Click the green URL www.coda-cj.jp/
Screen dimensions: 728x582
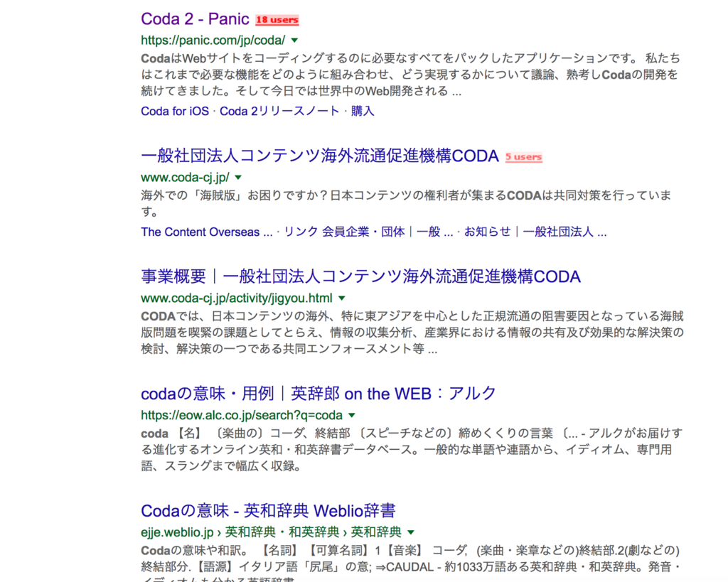(x=186, y=177)
